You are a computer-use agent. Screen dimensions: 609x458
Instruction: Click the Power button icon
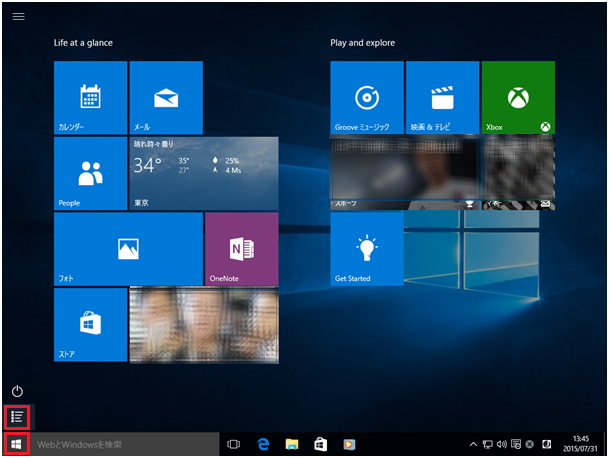click(x=17, y=391)
